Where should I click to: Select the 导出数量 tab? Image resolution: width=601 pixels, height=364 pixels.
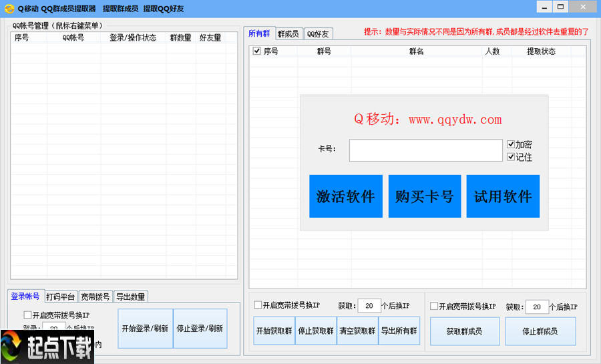(131, 297)
